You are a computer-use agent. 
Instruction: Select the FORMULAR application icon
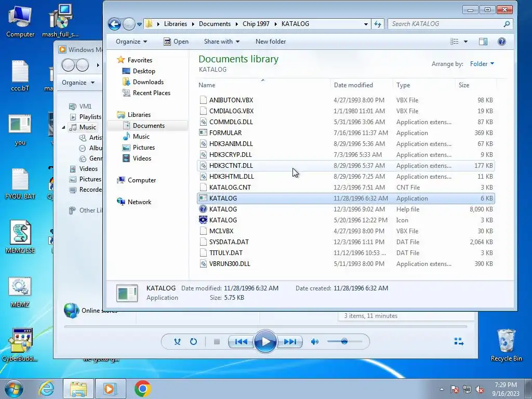pos(203,133)
